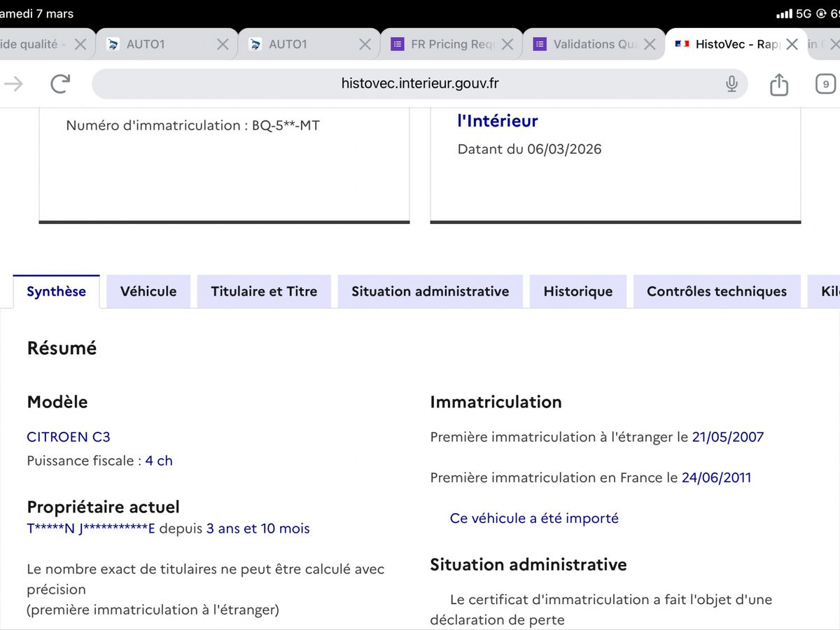Click the HistoVec tab French flag favicon

(x=682, y=44)
